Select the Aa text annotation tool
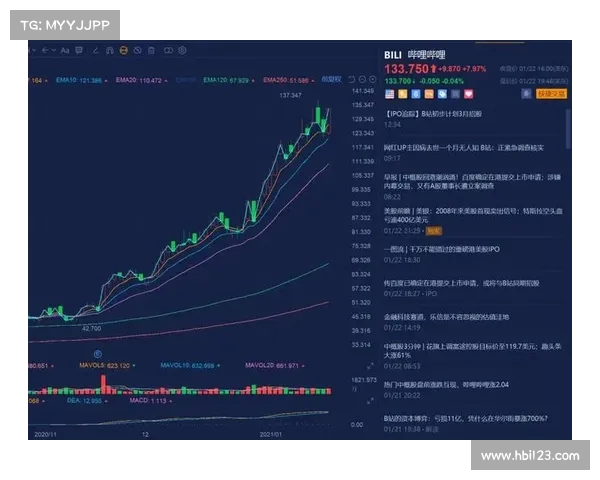This screenshot has width=600, height=480. point(65,51)
